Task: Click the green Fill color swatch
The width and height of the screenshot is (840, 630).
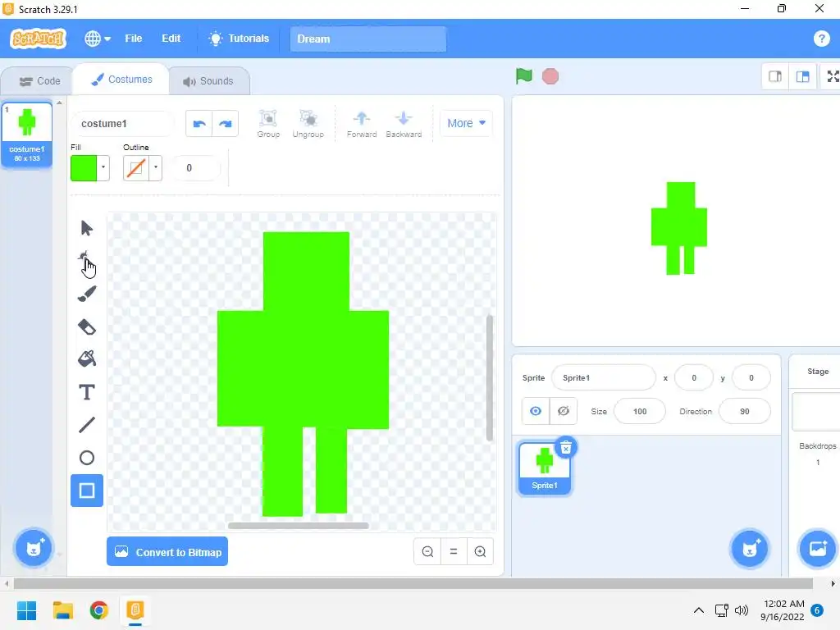Action: coord(84,167)
